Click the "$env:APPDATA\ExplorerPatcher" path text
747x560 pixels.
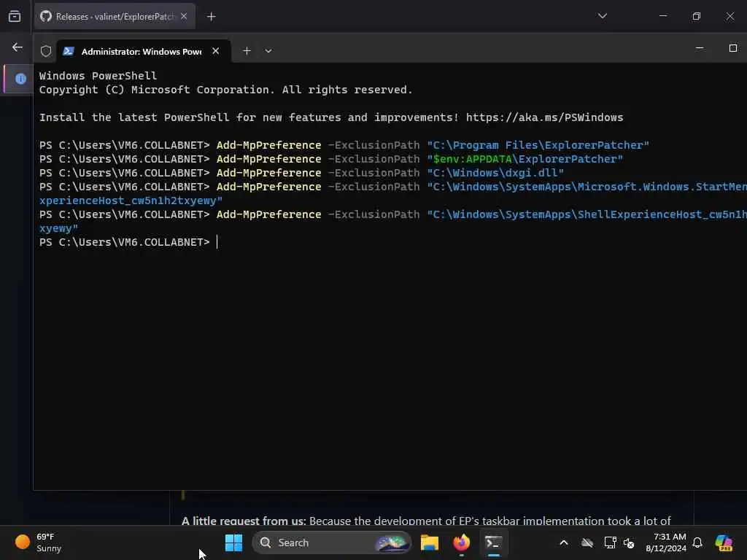coord(525,158)
